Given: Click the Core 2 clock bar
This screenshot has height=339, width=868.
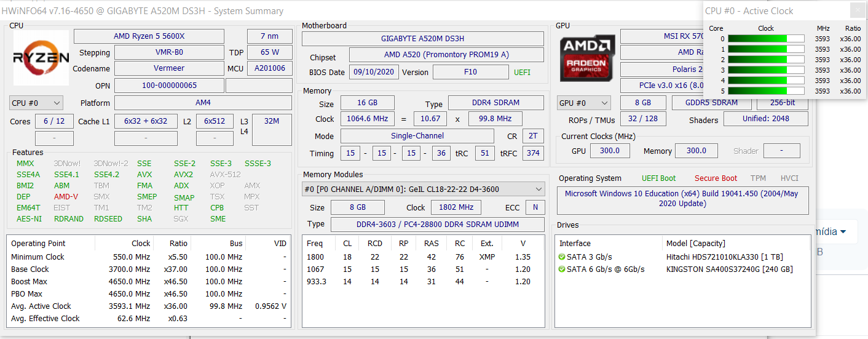Looking at the screenshot, I should [766, 60].
